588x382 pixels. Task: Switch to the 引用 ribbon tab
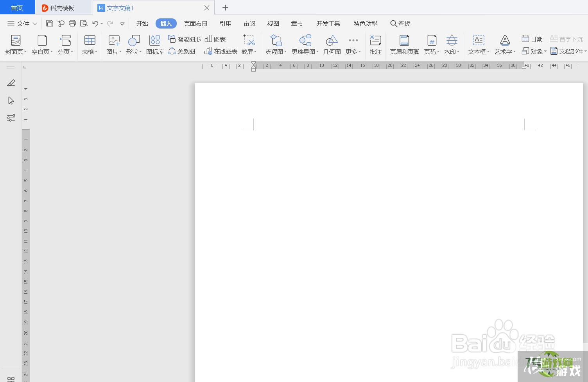pos(225,23)
